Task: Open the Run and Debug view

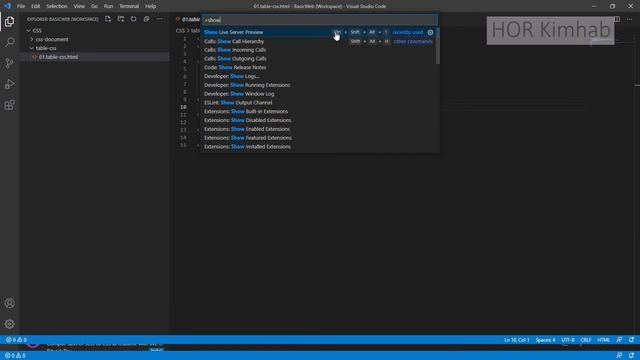Action: [x=9, y=84]
